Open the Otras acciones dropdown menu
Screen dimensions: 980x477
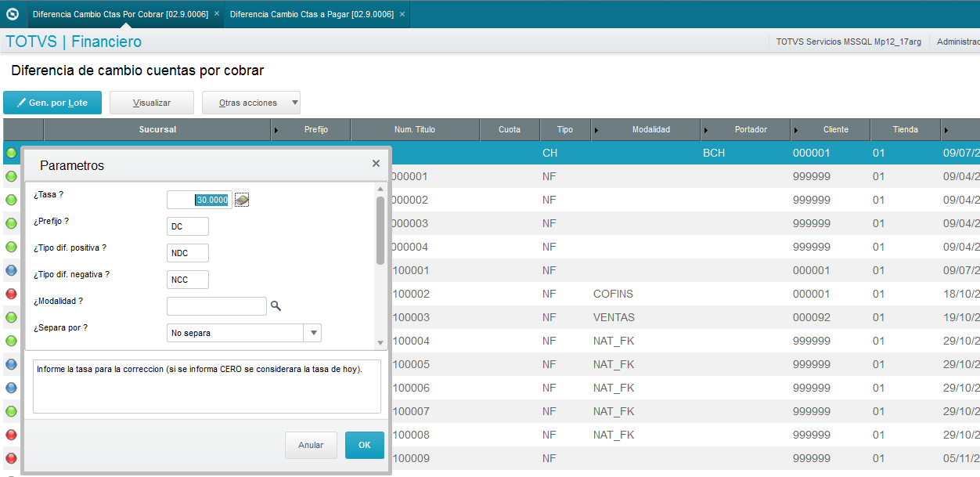(x=251, y=103)
